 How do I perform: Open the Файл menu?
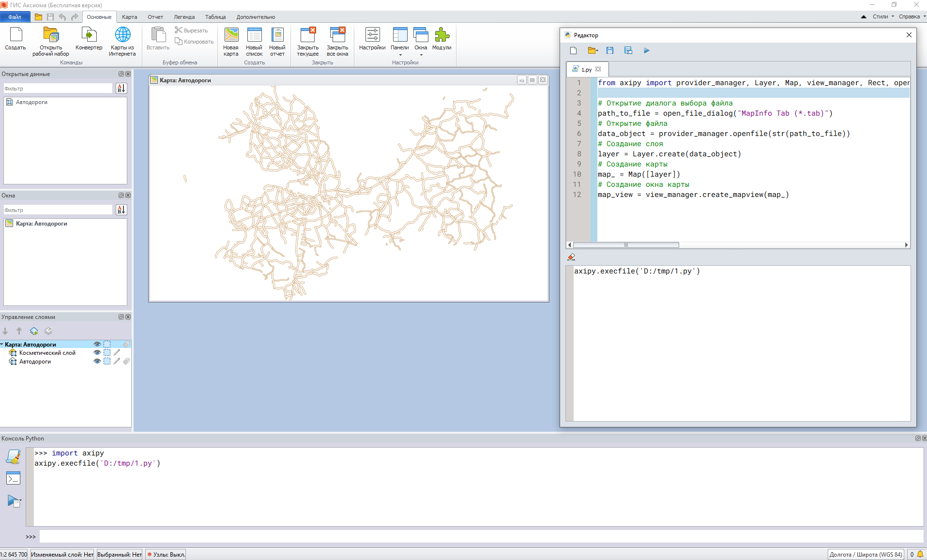(15, 17)
